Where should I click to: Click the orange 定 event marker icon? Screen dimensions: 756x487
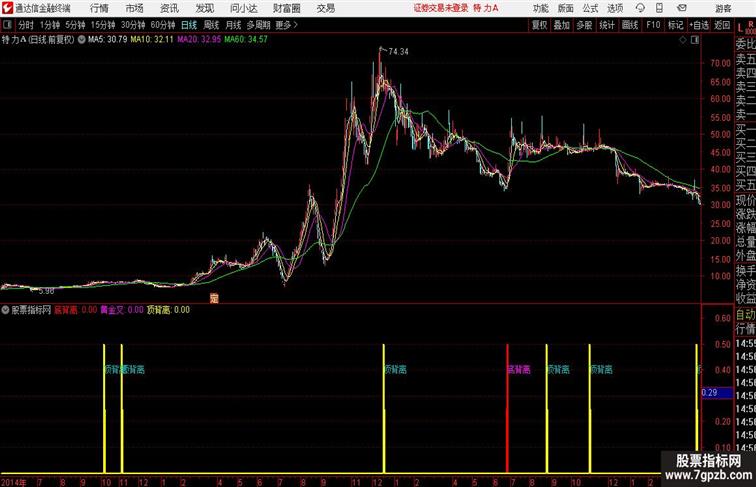[x=214, y=298]
